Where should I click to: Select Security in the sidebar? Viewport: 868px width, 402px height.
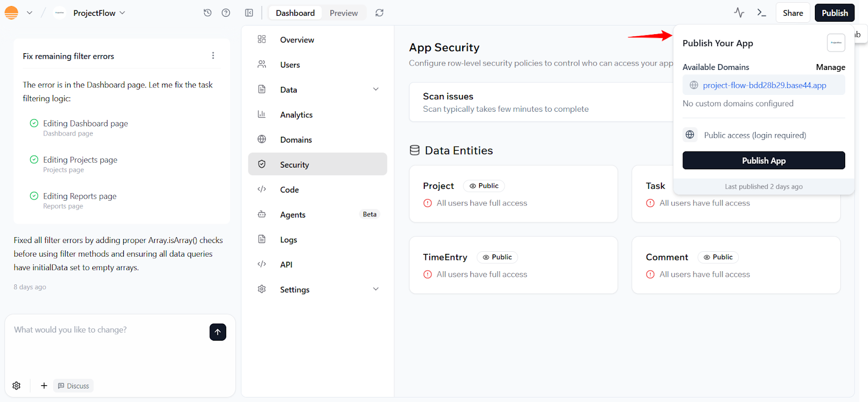pyautogui.click(x=317, y=164)
